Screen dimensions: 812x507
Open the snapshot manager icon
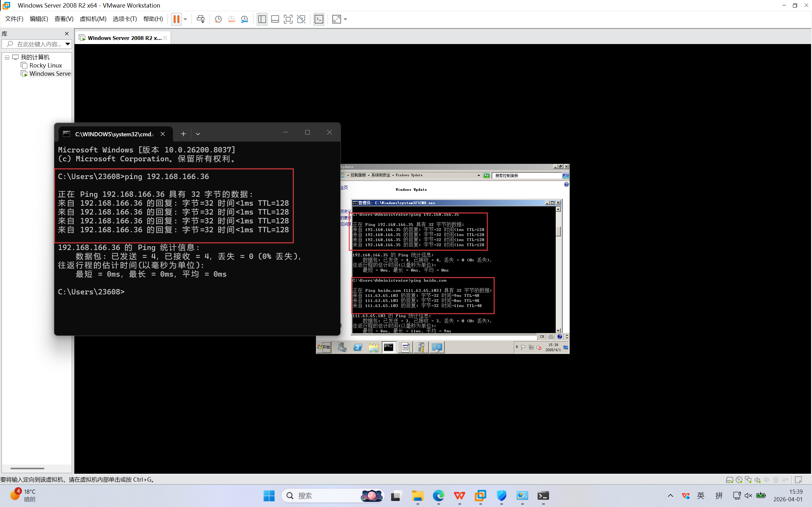(x=245, y=19)
